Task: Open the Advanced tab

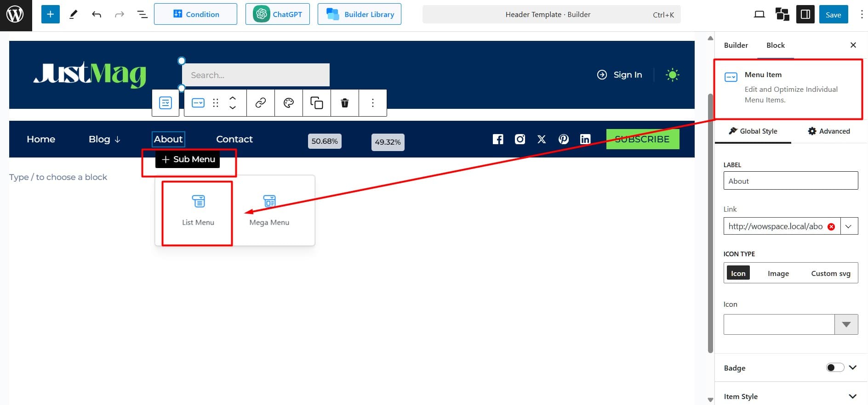Action: coord(829,131)
